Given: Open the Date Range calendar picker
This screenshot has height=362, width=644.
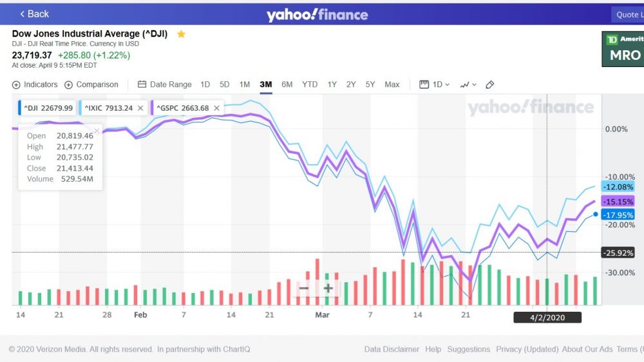Looking at the screenshot, I should tap(142, 84).
